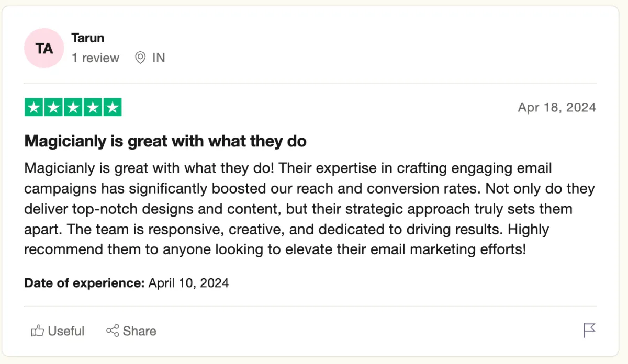Viewport: 628px width, 364px height.
Task: Click the IN country label
Action: pyautogui.click(x=159, y=58)
